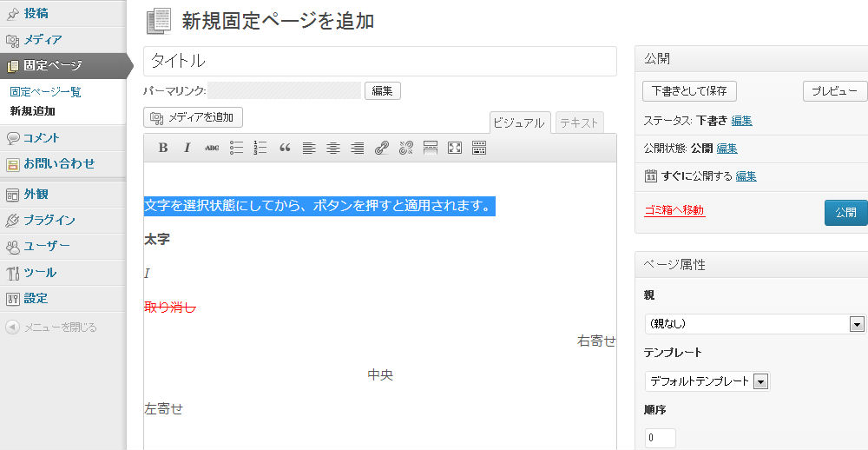The height and width of the screenshot is (450, 868).
Task: Enter fullscreen writing mode
Action: click(x=455, y=148)
